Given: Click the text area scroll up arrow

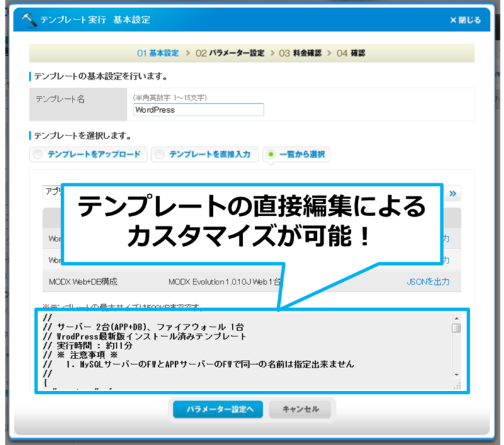Looking at the screenshot, I should point(456,318).
